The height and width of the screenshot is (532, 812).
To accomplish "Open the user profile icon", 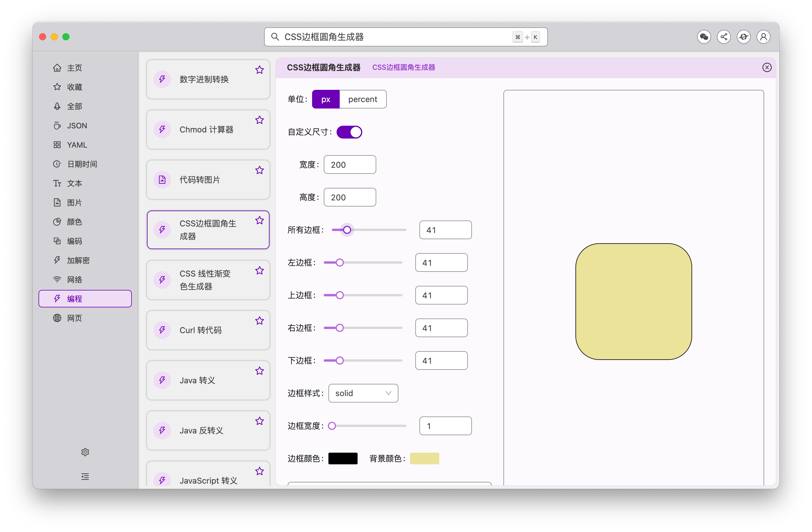I will [764, 37].
